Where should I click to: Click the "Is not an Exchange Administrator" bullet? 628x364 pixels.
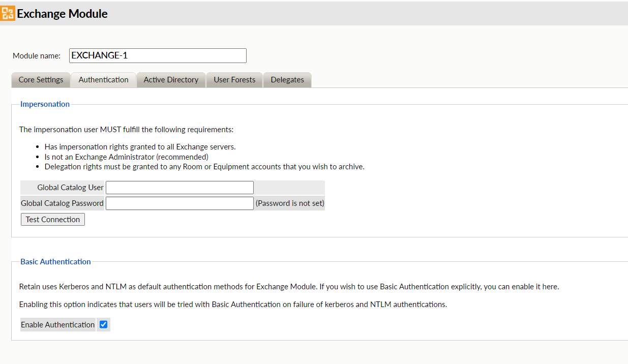[x=126, y=157]
